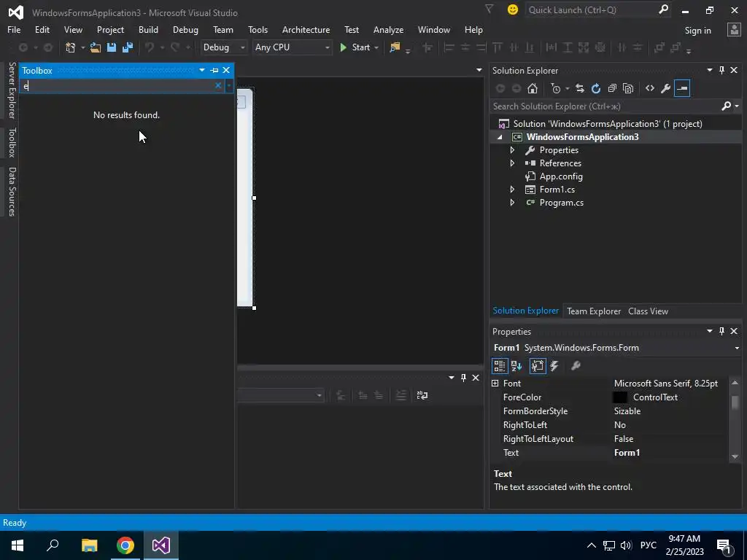
Task: Select the Solution 'WindowsFormsApplication3' root node
Action: [x=608, y=124]
